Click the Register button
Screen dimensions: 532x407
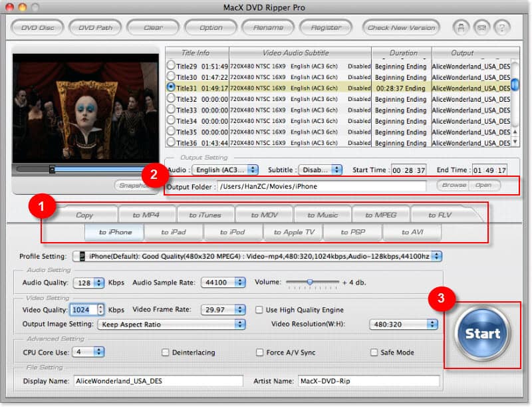click(326, 27)
